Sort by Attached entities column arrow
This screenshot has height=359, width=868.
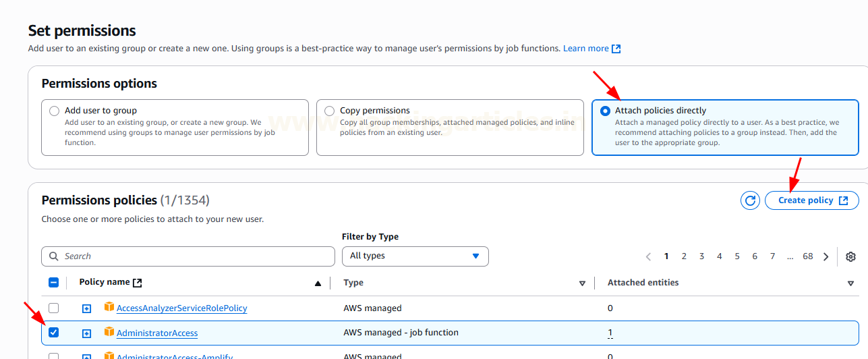click(850, 283)
